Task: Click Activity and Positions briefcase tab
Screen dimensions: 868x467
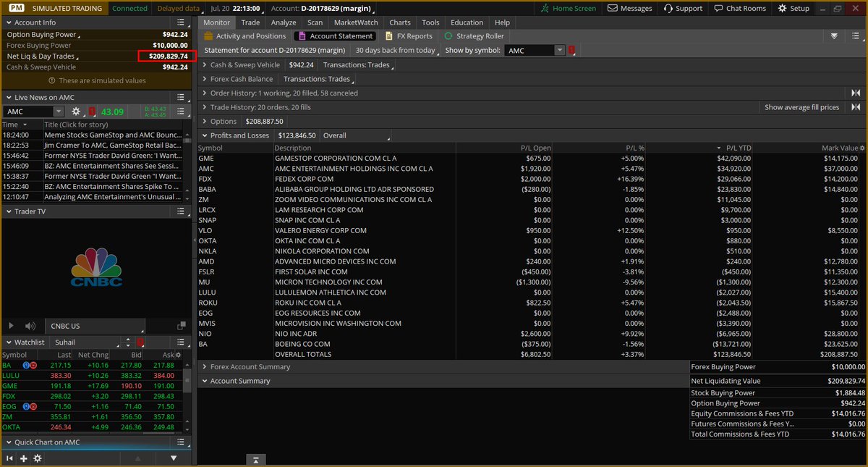Action: [245, 36]
